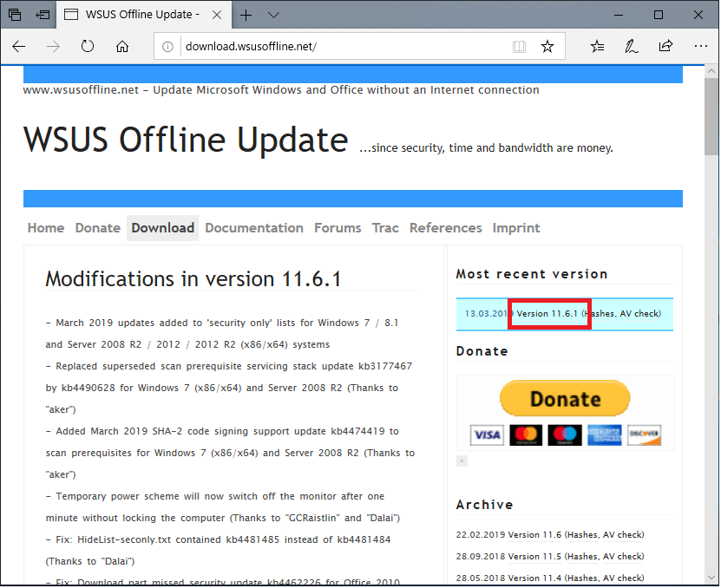The width and height of the screenshot is (721, 588).
Task: Download archived Version 11.6 link
Action: point(534,535)
